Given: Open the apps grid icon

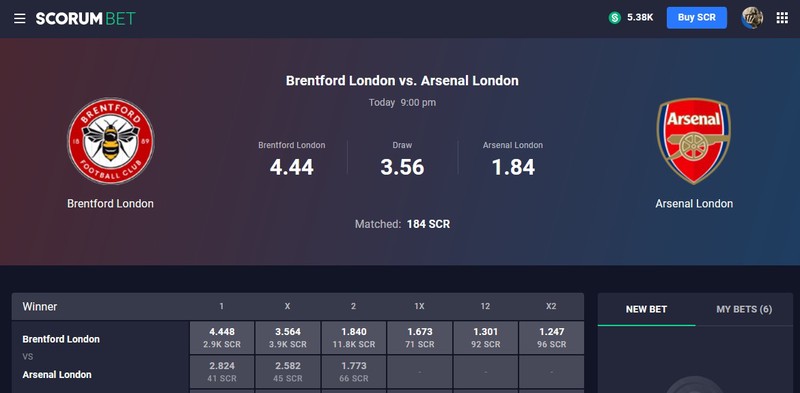Looking at the screenshot, I should pyautogui.click(x=782, y=18).
